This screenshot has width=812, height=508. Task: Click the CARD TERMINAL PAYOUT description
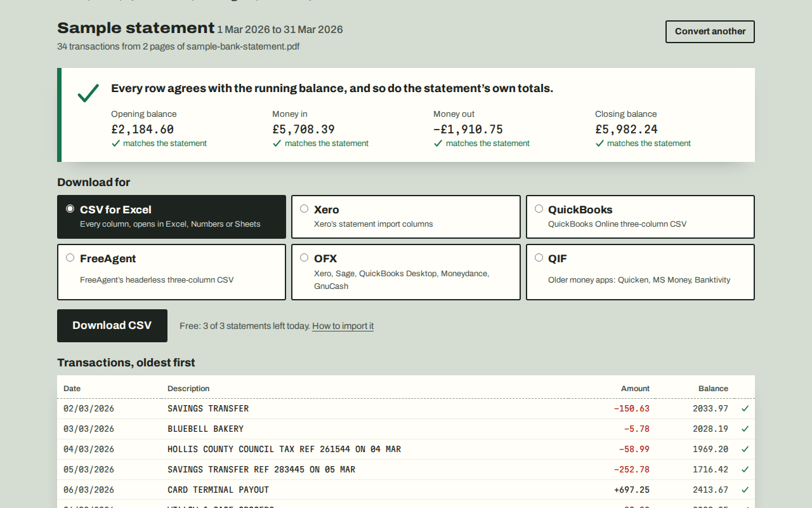pyautogui.click(x=218, y=490)
